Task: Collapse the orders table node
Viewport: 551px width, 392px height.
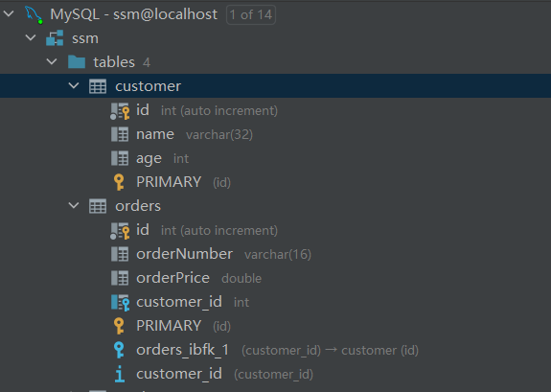Action: coord(74,205)
